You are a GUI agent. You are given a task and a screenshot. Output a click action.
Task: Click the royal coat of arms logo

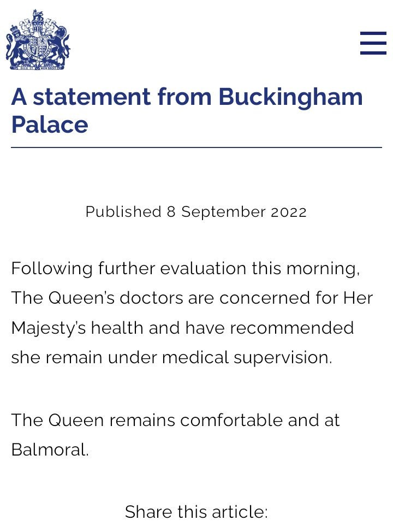38,40
